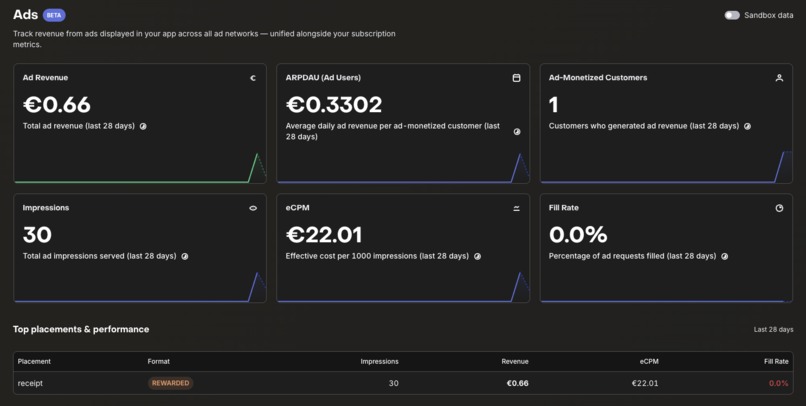Click the Placement column header
This screenshot has width=806, height=406.
[x=34, y=361]
